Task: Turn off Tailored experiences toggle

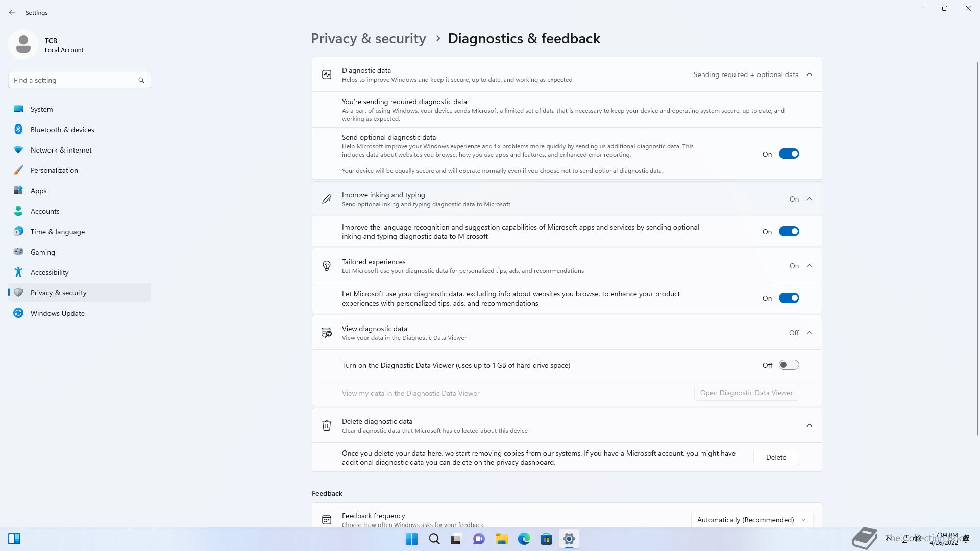Action: [789, 298]
